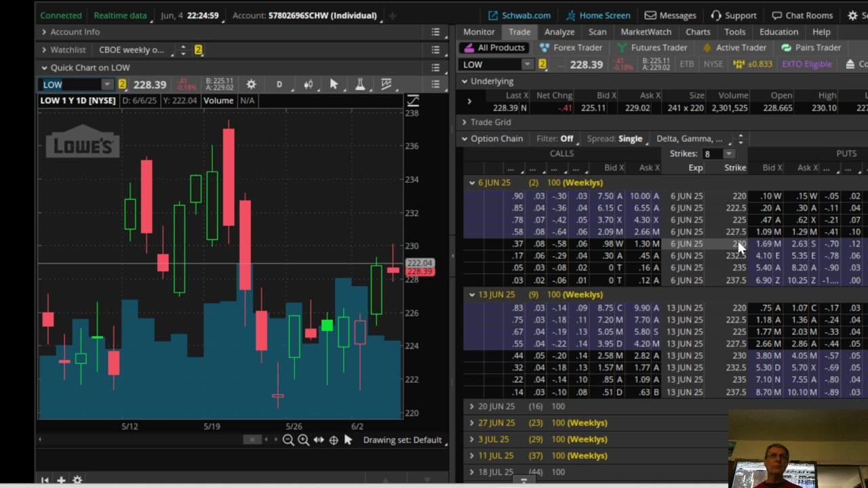Expand the Account Info panel
This screenshot has height=488, width=868.
tap(44, 32)
